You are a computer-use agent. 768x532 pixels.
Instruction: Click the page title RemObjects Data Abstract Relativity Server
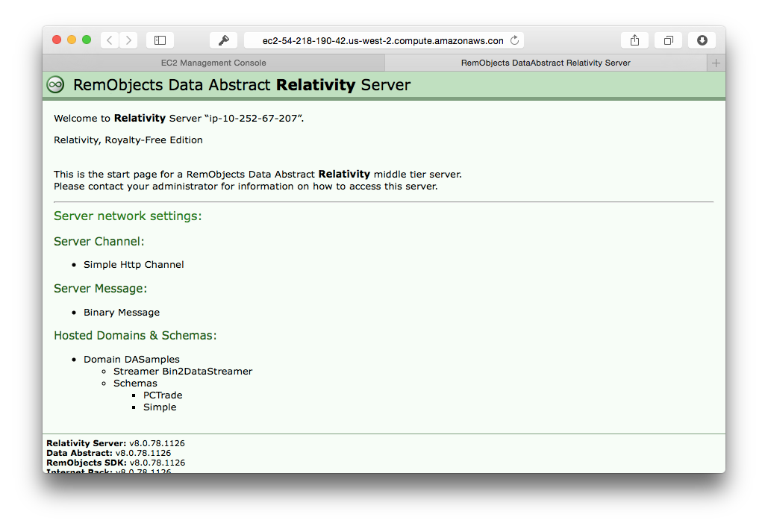tap(242, 85)
